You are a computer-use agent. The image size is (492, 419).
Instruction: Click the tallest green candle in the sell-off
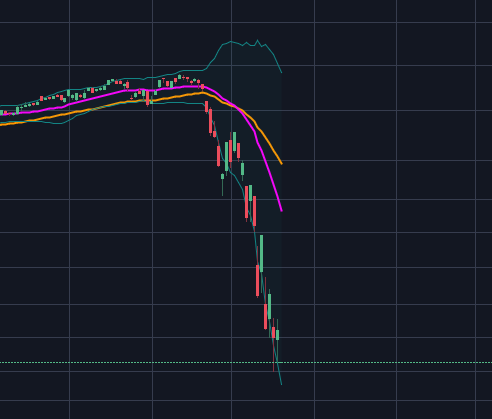click(x=261, y=253)
